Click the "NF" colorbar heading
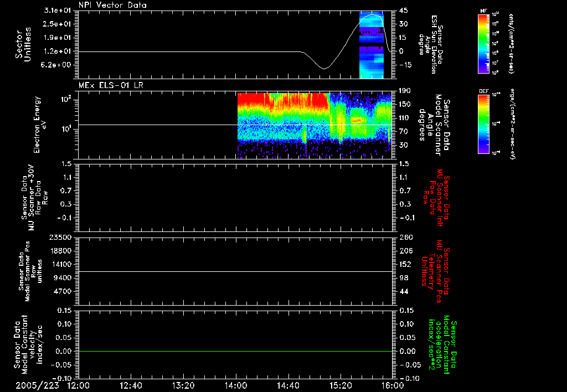Image resolution: width=567 pixels, height=392 pixels. pyautogui.click(x=484, y=11)
